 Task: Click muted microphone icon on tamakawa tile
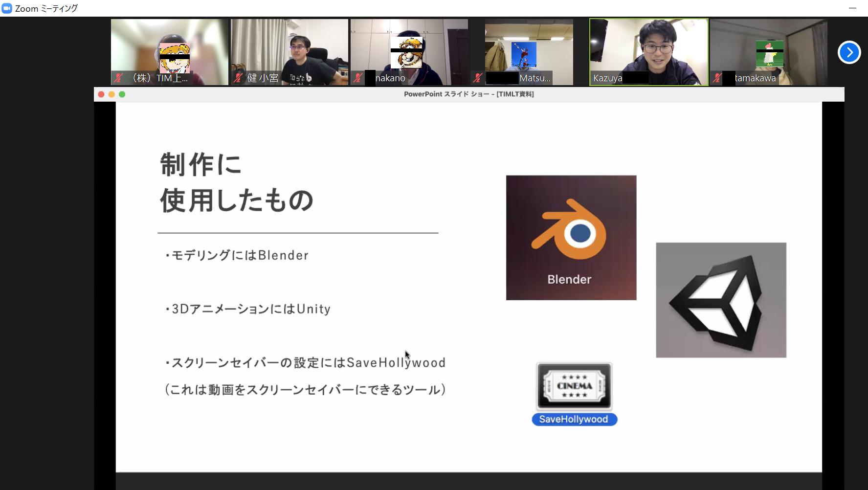click(x=717, y=78)
